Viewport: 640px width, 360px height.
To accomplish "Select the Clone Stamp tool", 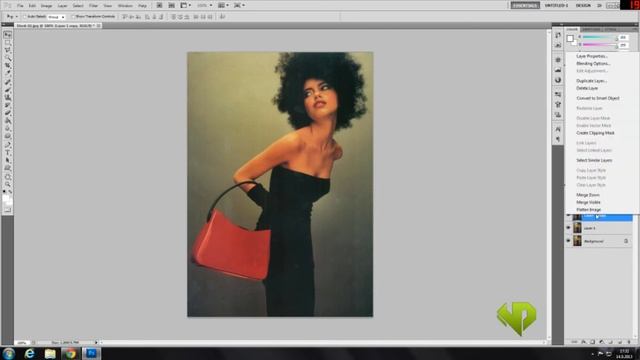I will tap(7, 98).
